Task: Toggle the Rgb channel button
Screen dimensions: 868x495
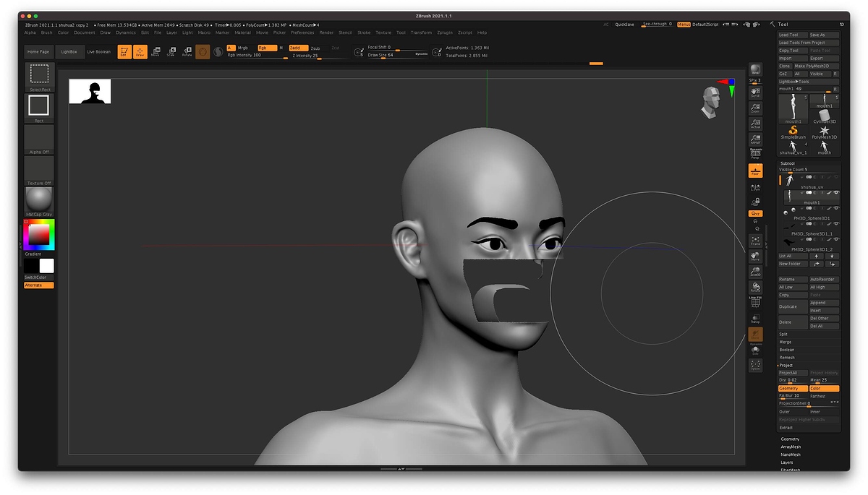Action: [267, 48]
